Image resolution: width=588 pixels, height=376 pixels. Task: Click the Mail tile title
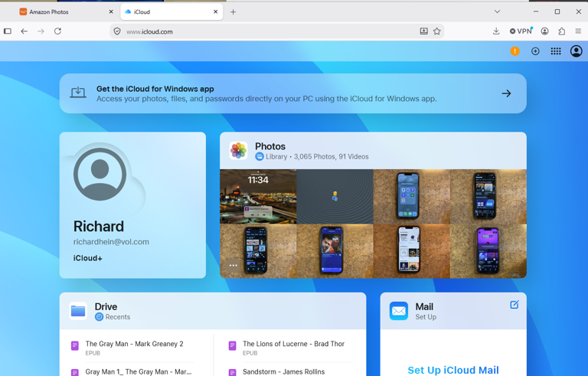[424, 307]
